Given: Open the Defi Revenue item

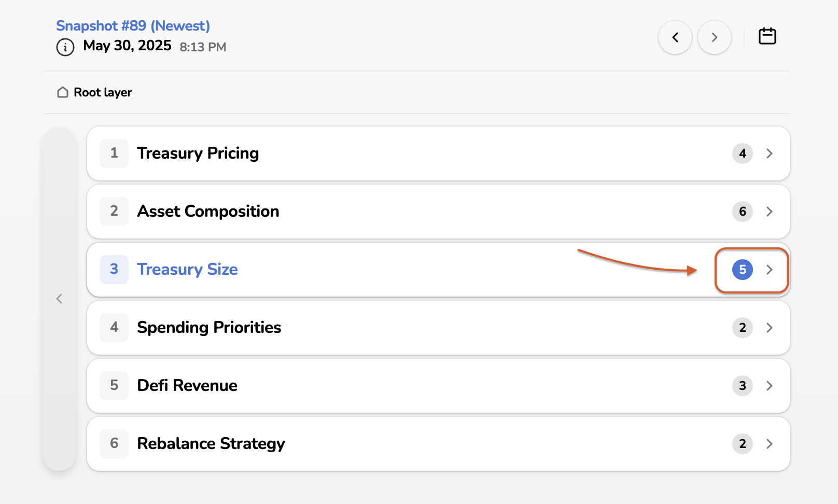Looking at the screenshot, I should coord(187,386).
